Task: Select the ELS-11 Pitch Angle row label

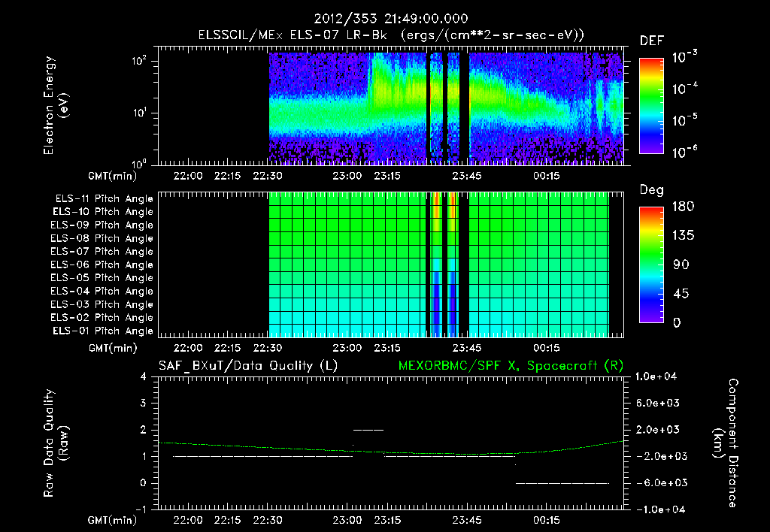Action: (104, 198)
